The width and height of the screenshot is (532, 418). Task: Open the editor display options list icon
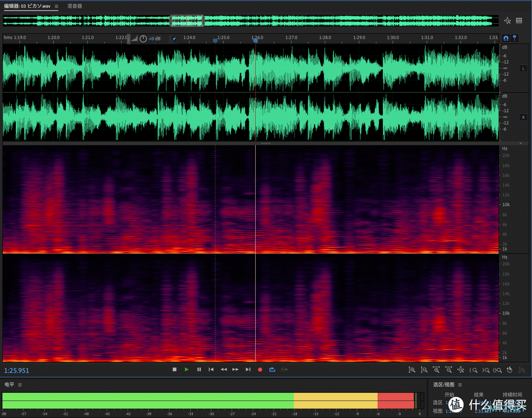pos(519,21)
